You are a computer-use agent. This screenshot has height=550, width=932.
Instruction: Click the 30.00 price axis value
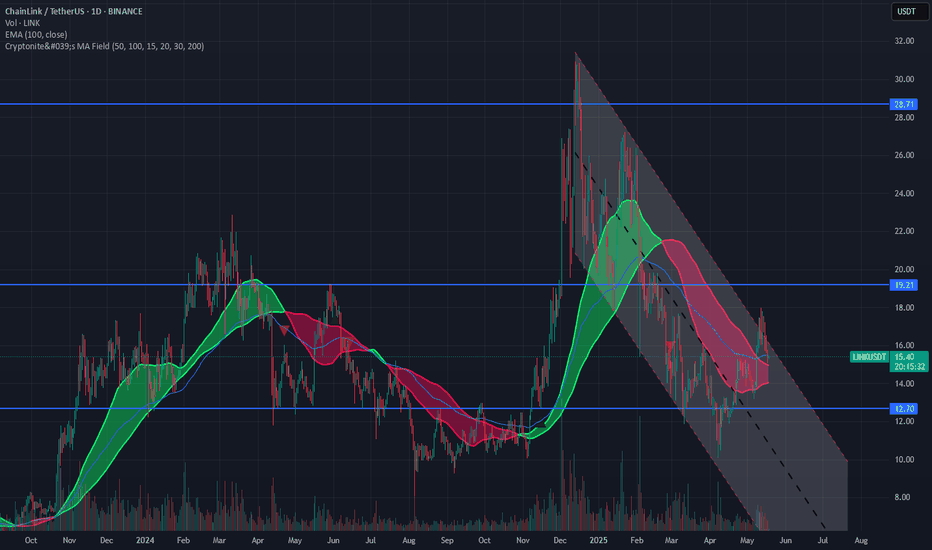(x=904, y=79)
